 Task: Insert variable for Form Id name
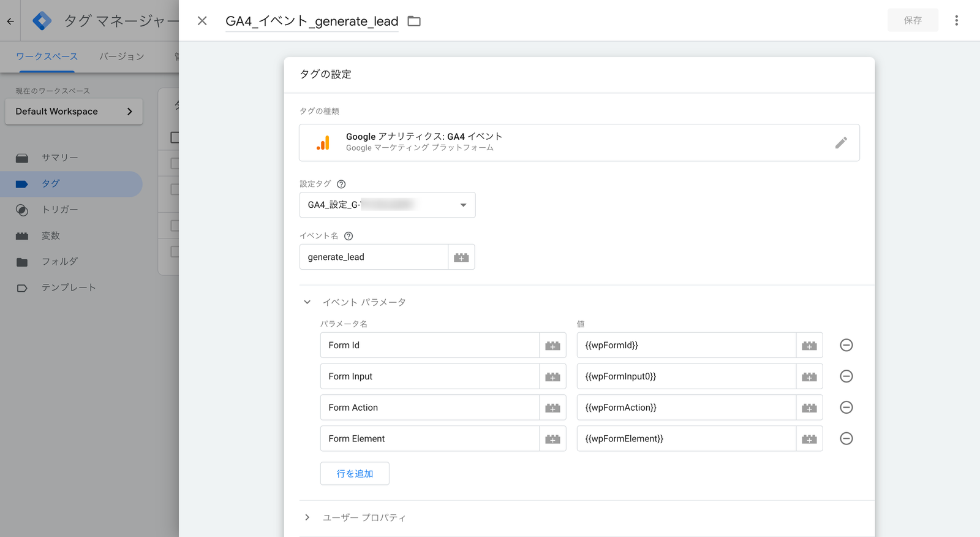click(x=552, y=346)
